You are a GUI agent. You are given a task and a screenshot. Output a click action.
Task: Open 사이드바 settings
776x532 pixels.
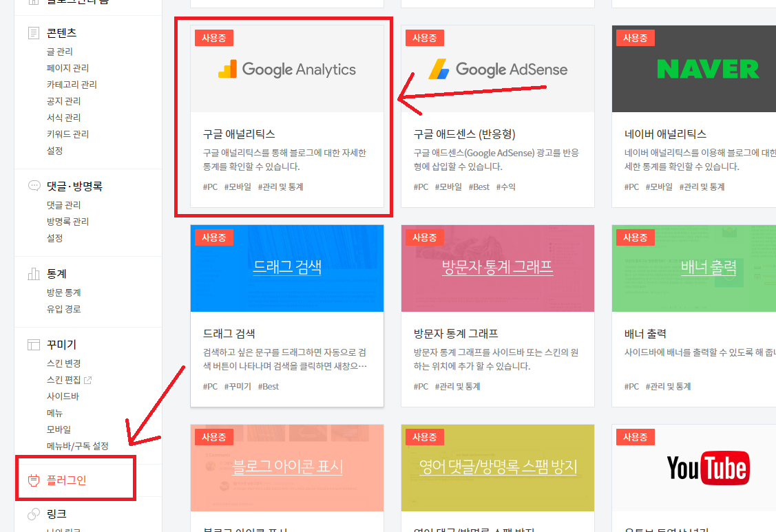[63, 396]
